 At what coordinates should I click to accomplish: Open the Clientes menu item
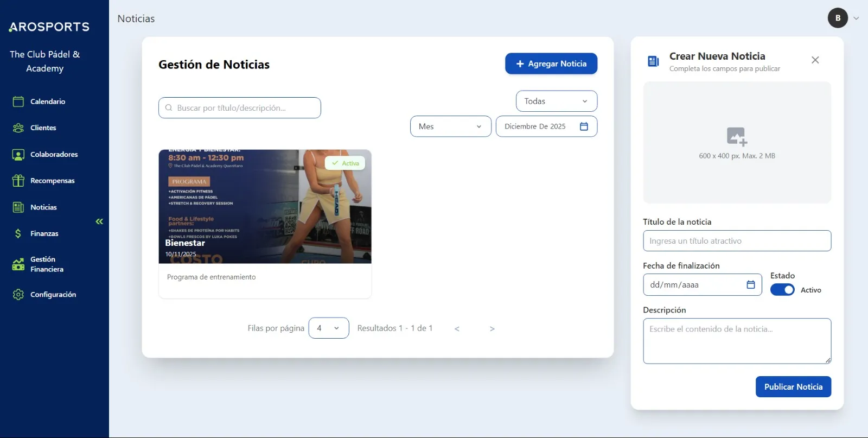point(43,128)
